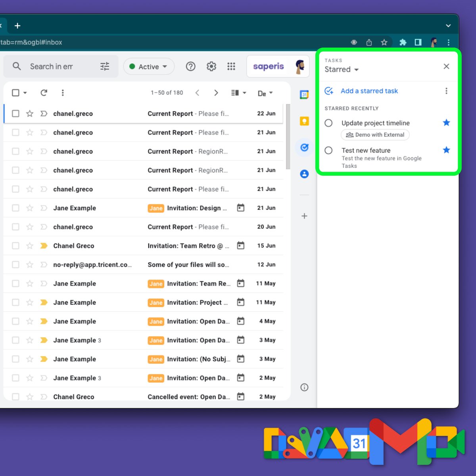
Task: Open the Update project timeline task title
Action: pos(376,123)
